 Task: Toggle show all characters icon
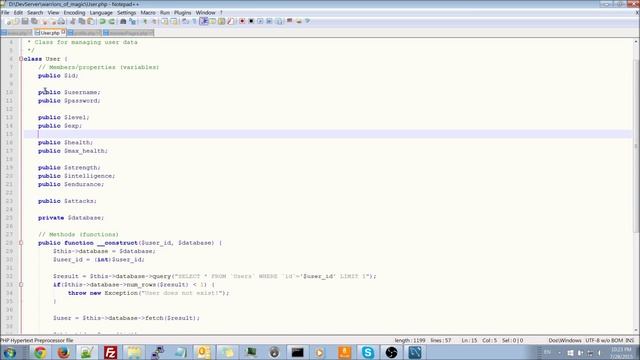(194, 21)
